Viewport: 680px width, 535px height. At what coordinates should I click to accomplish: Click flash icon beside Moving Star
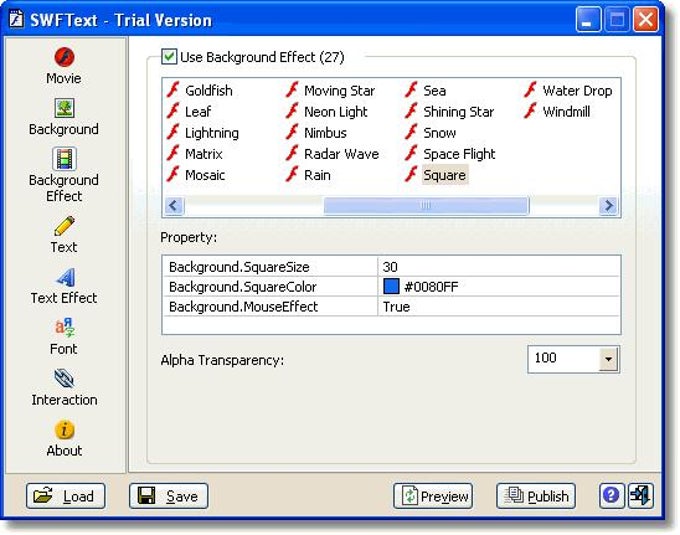pos(292,90)
